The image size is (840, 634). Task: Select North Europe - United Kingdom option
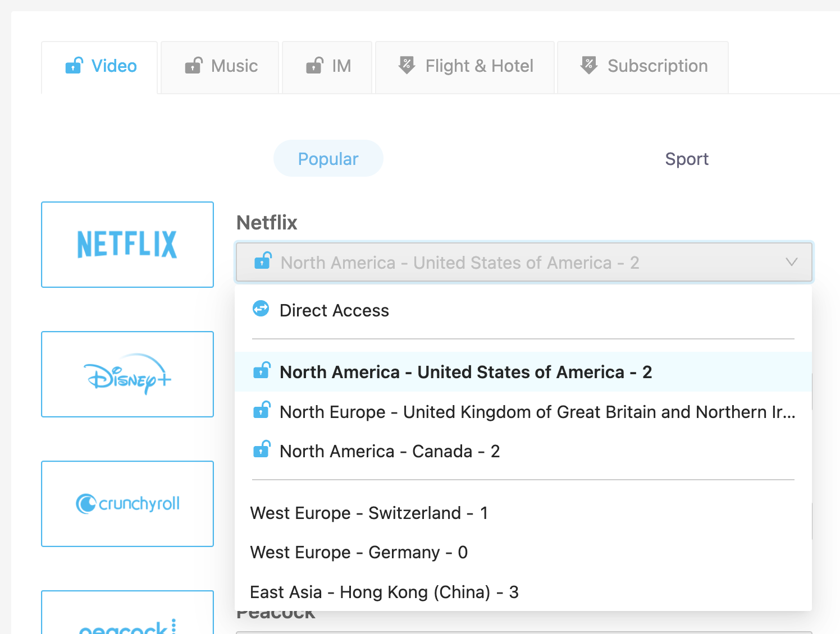[523, 412]
